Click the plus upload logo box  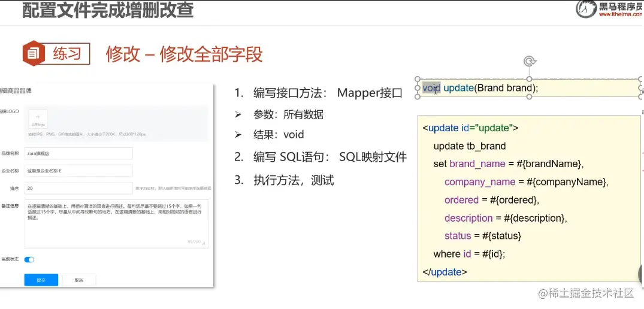pyautogui.click(x=38, y=119)
